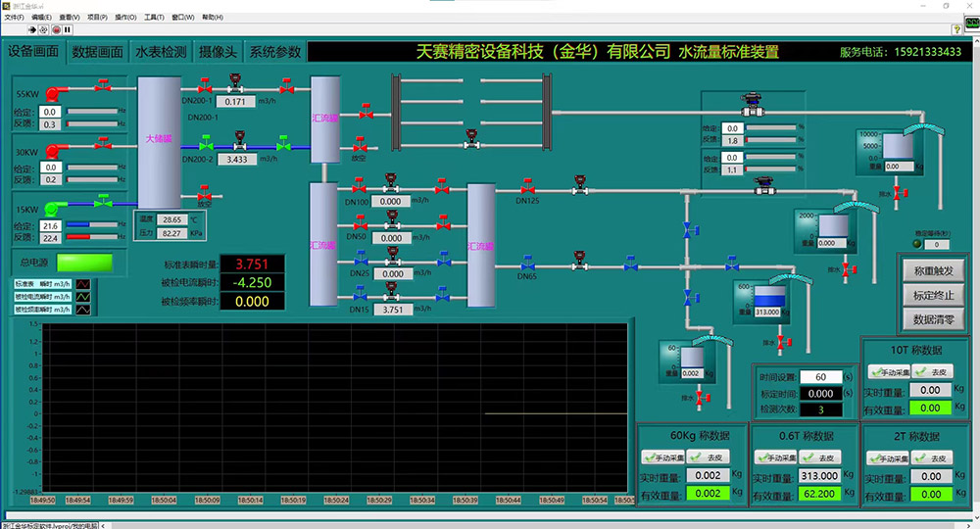Click the green 15KW pump icon
Viewport: 980px width, 529px height.
(52, 205)
